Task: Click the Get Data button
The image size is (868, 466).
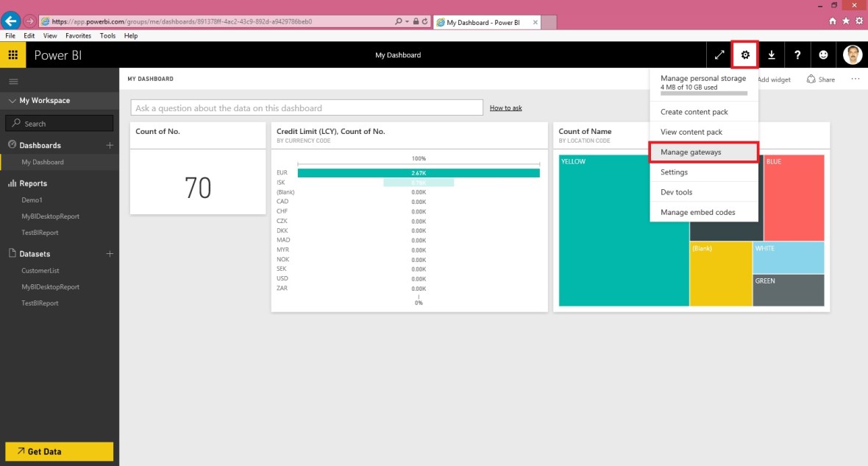Action: [58, 451]
